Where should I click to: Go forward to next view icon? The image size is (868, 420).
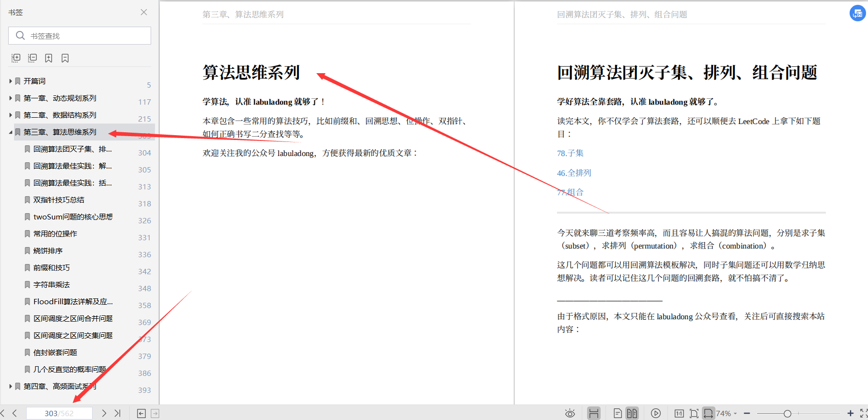point(155,413)
